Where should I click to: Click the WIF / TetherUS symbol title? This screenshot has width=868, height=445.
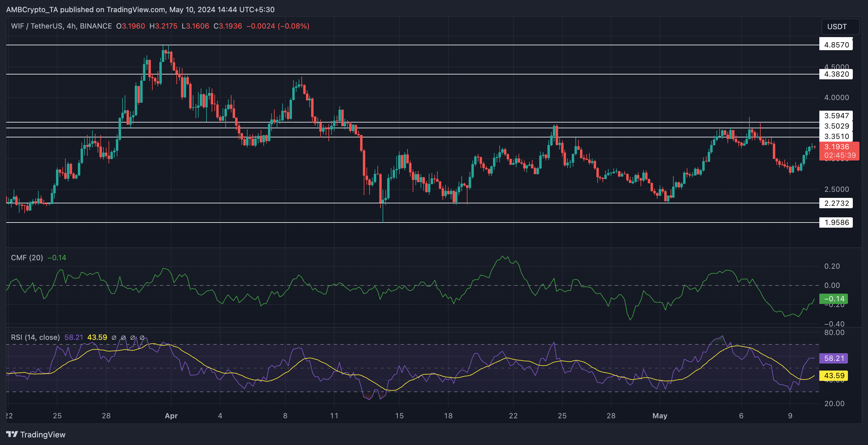tap(36, 26)
